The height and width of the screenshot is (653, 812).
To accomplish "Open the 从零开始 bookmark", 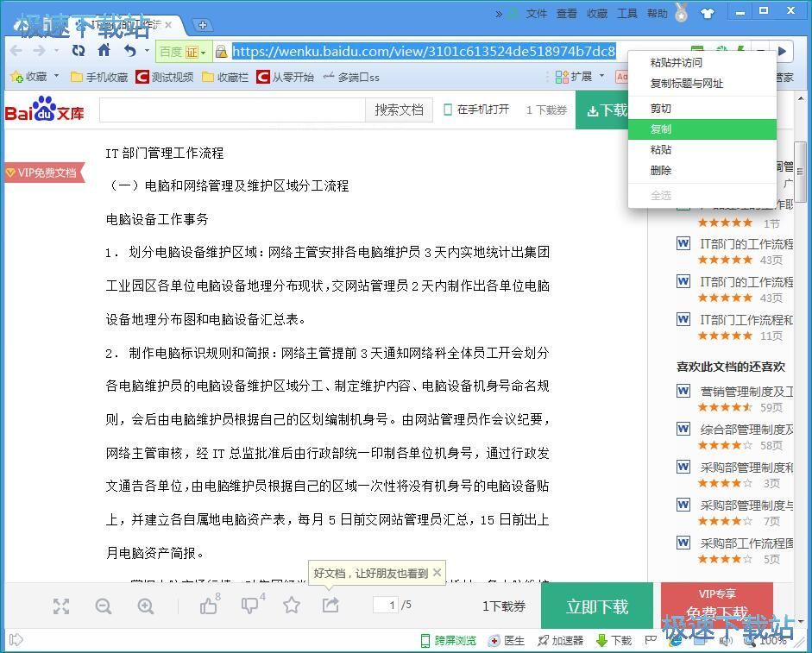I will 286,77.
